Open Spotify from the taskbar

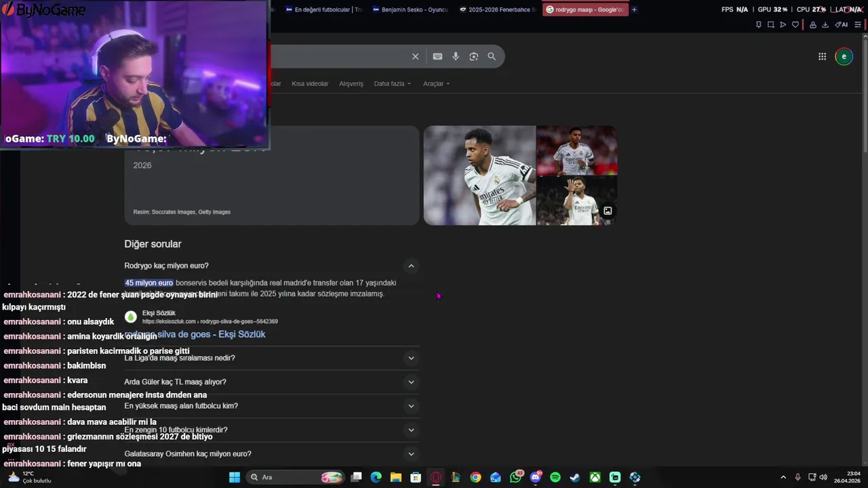555,477
